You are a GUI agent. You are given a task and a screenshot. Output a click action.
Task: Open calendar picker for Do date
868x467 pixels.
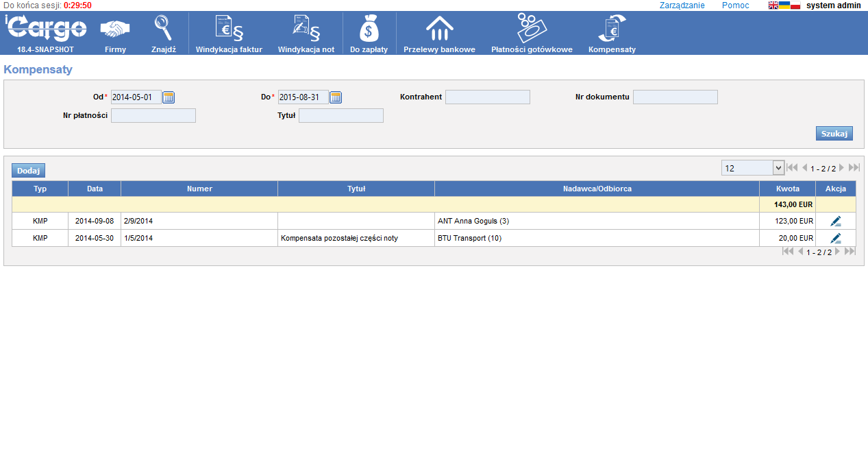(336, 97)
